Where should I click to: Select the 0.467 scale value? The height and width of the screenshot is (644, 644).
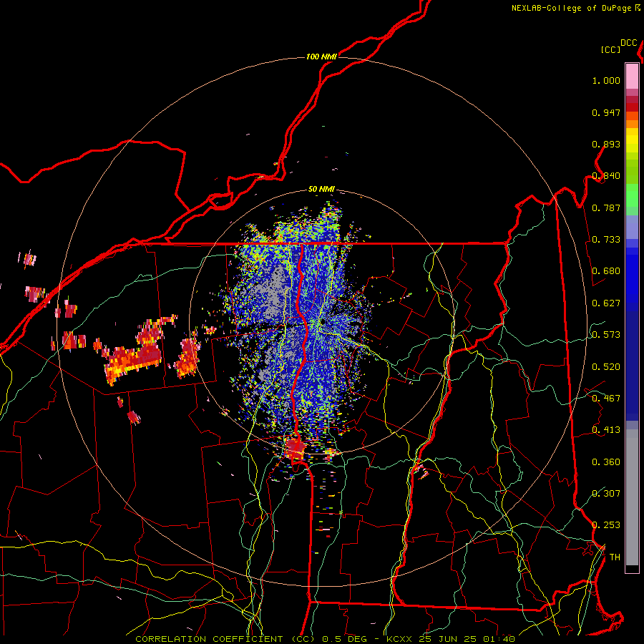pyautogui.click(x=606, y=399)
